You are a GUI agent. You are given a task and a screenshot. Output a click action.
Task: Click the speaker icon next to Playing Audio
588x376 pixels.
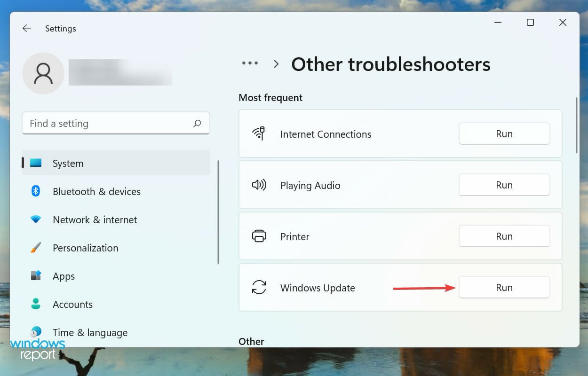pos(259,185)
